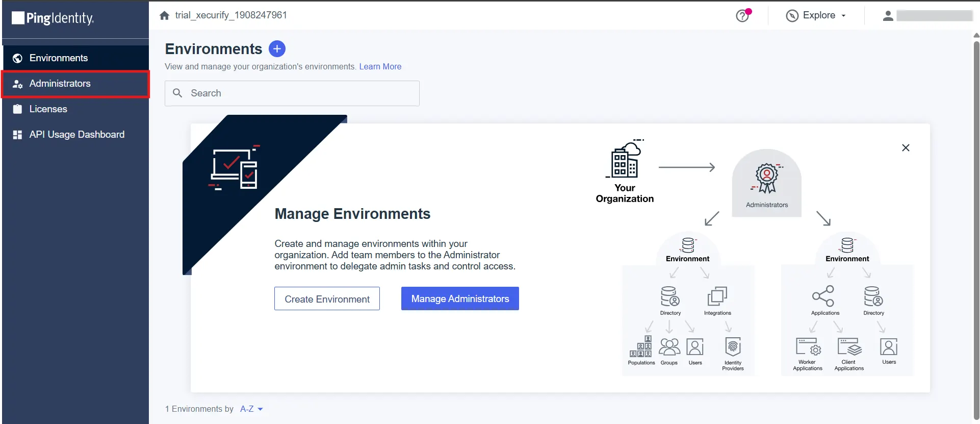Click the Create Environment button

(327, 298)
